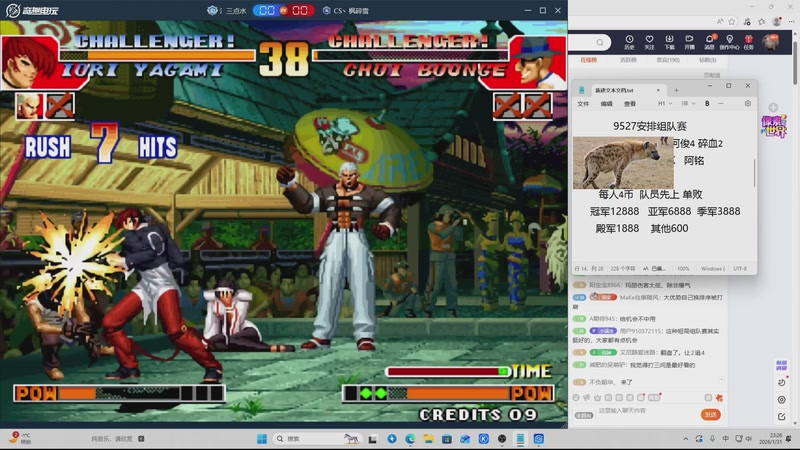The width and height of the screenshot is (800, 450).
Task: Click 发送 send chat button
Action: 710,415
